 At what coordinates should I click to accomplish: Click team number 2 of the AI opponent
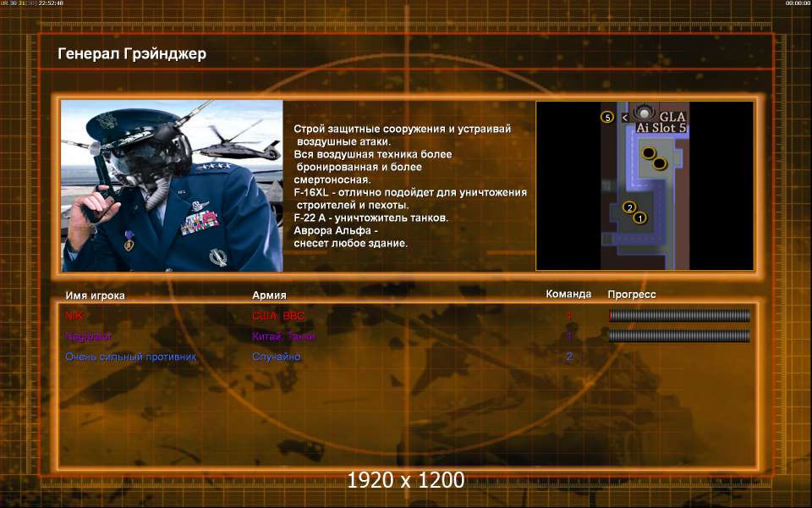coord(569,356)
